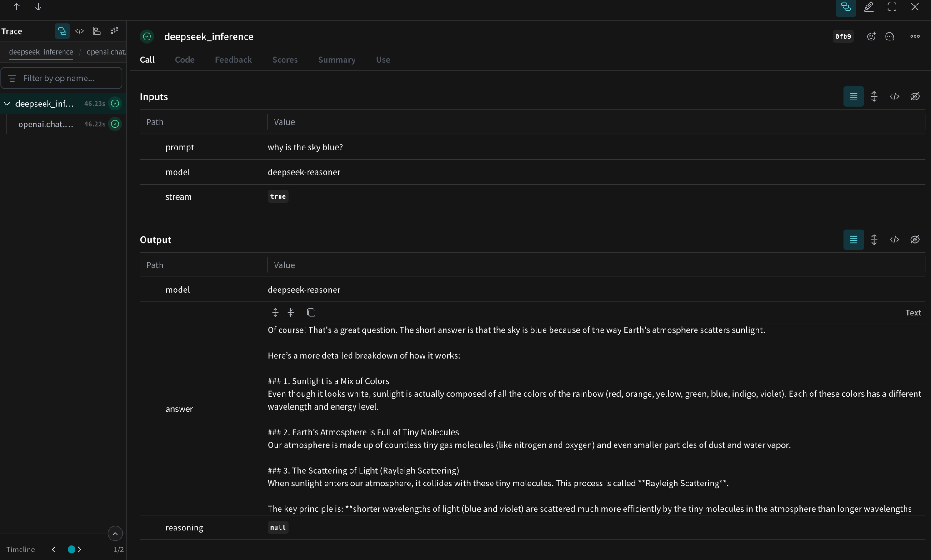Switch to the Feedback tab
Screen dimensions: 931x560
click(233, 60)
